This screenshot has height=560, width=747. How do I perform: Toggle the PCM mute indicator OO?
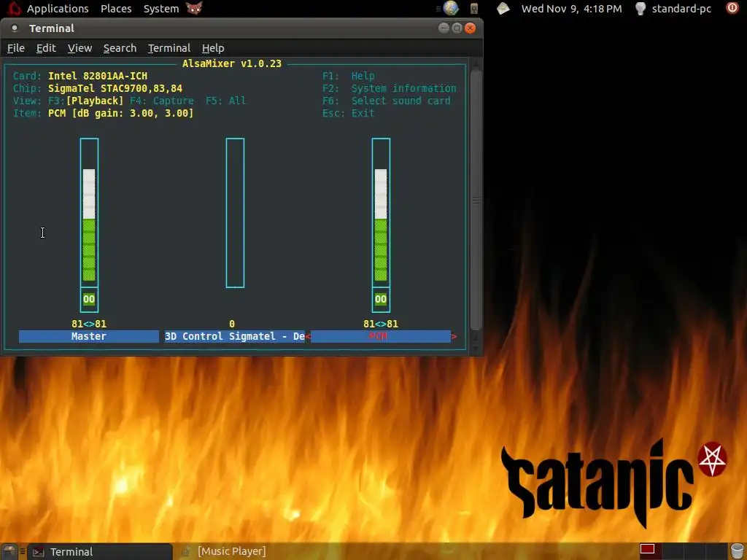tap(381, 299)
